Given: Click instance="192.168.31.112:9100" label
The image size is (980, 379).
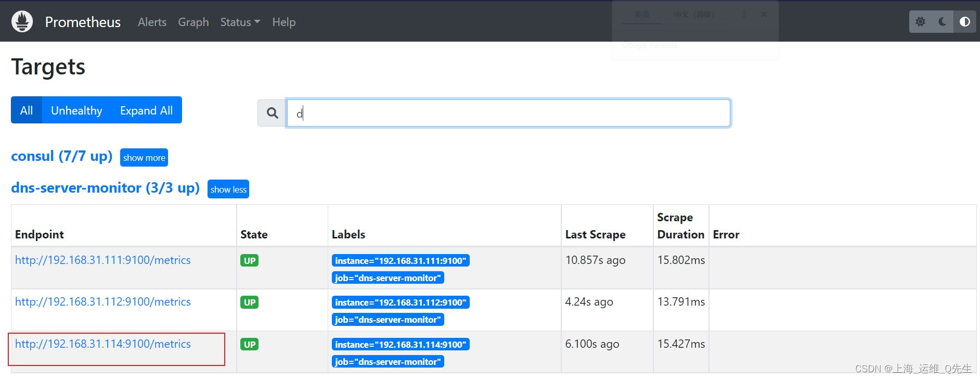Looking at the screenshot, I should pyautogui.click(x=401, y=302).
